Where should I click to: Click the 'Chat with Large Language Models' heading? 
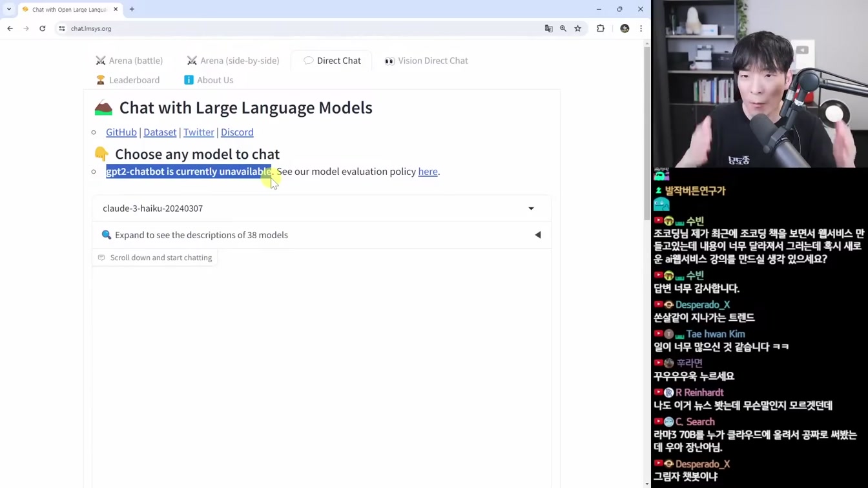[x=246, y=108]
